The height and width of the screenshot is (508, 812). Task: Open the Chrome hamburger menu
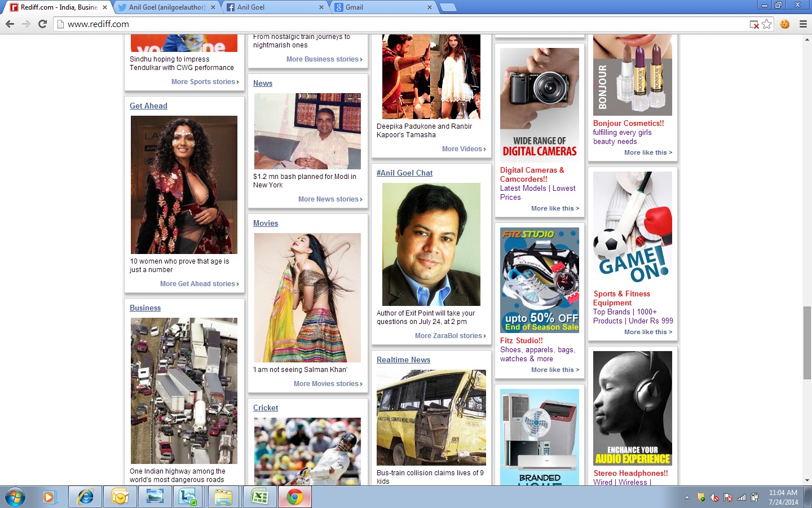click(803, 24)
